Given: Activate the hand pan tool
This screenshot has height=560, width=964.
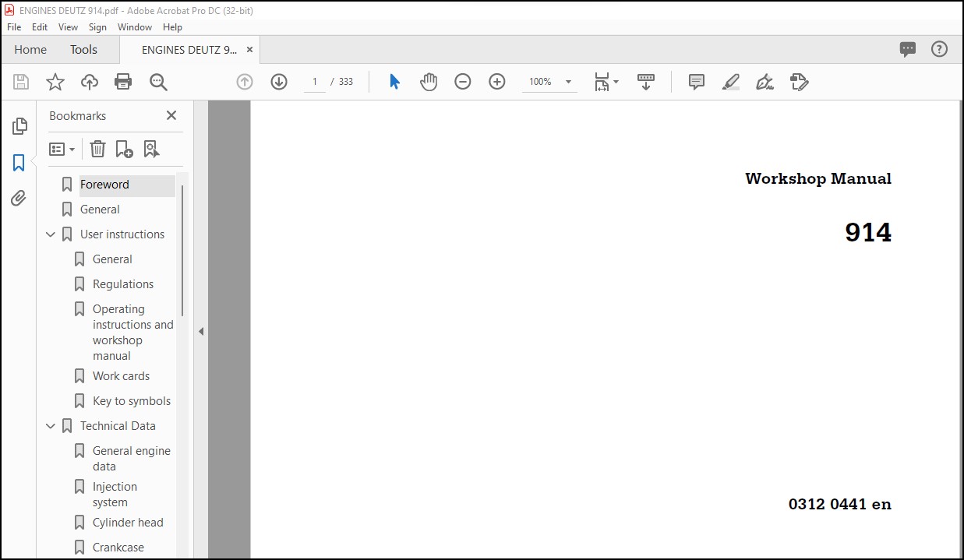Looking at the screenshot, I should point(429,82).
